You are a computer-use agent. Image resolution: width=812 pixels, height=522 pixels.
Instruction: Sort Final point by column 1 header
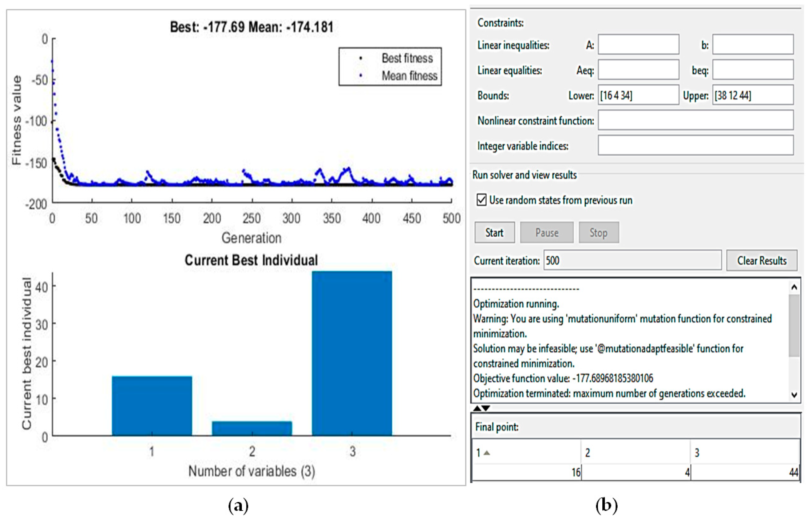pos(526,453)
